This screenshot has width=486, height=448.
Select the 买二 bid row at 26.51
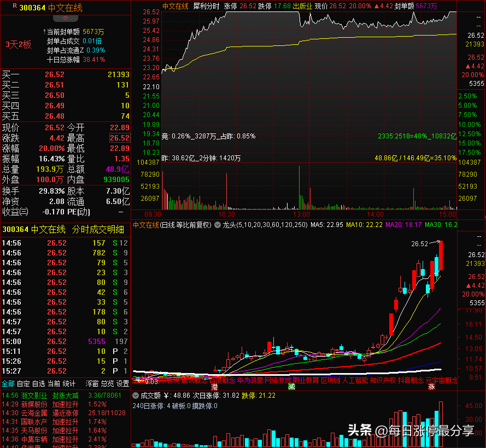[65, 85]
